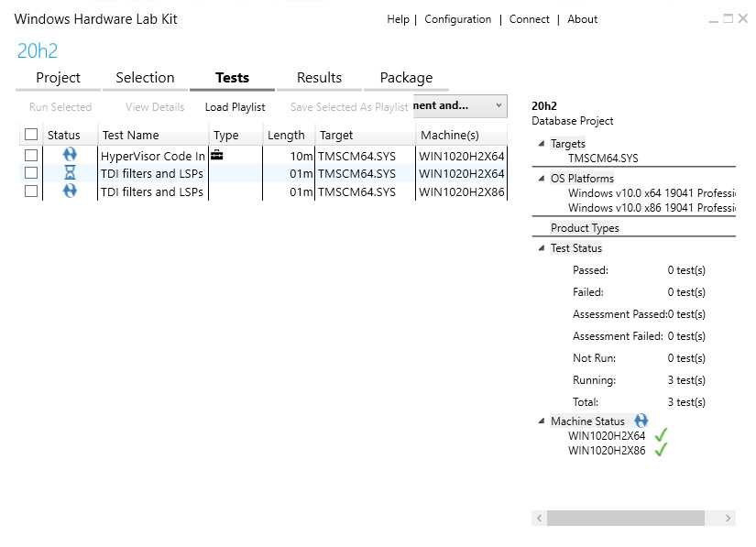Click the Database Project label
The height and width of the screenshot is (547, 756).
click(x=573, y=120)
